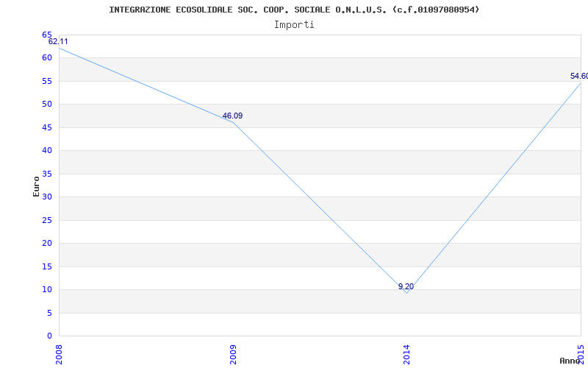Click the y-axis value 10
This screenshot has height=368, width=588.
[x=47, y=289]
